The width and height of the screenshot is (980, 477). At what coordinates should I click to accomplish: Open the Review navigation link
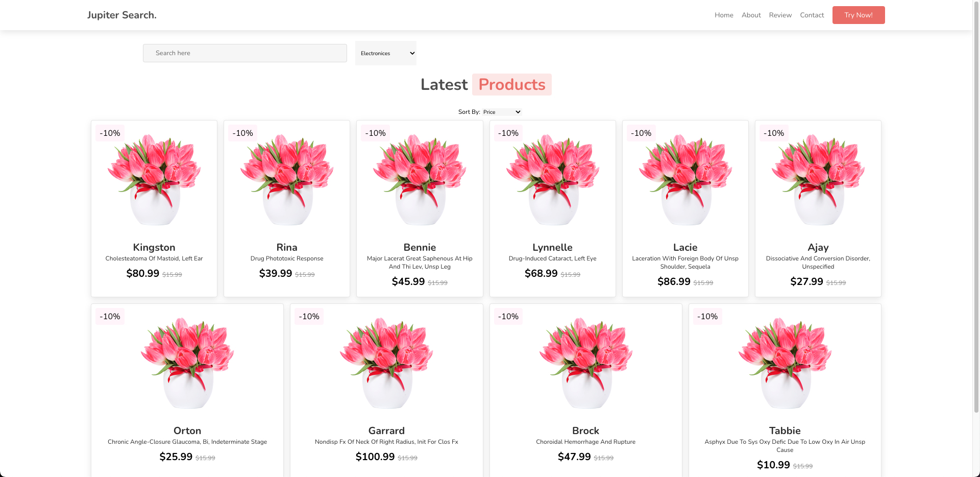[x=780, y=15]
